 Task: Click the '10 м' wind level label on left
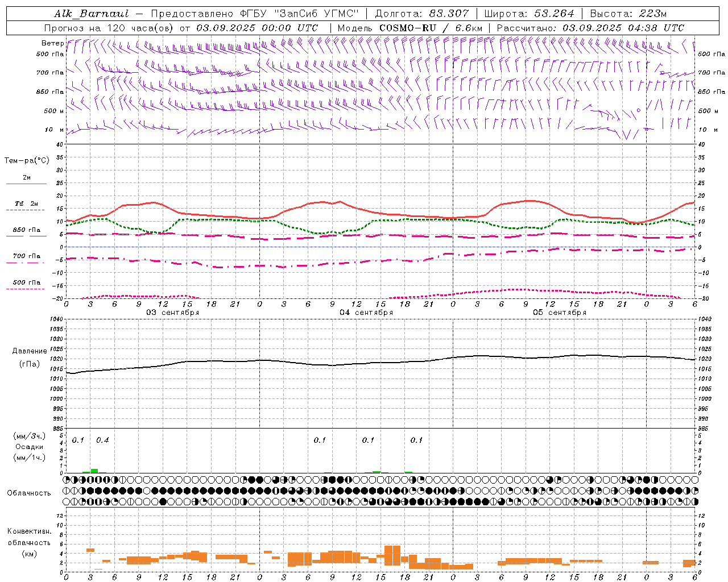54,130
